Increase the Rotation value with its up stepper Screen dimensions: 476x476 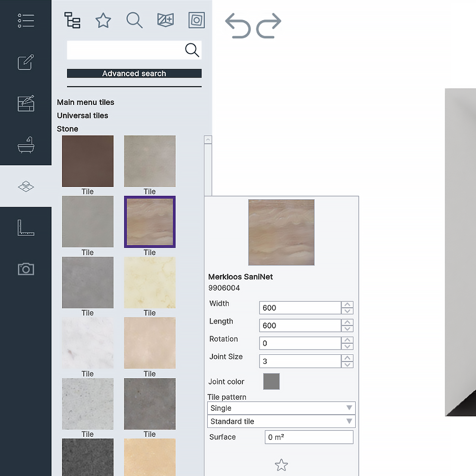pyautogui.click(x=347, y=341)
